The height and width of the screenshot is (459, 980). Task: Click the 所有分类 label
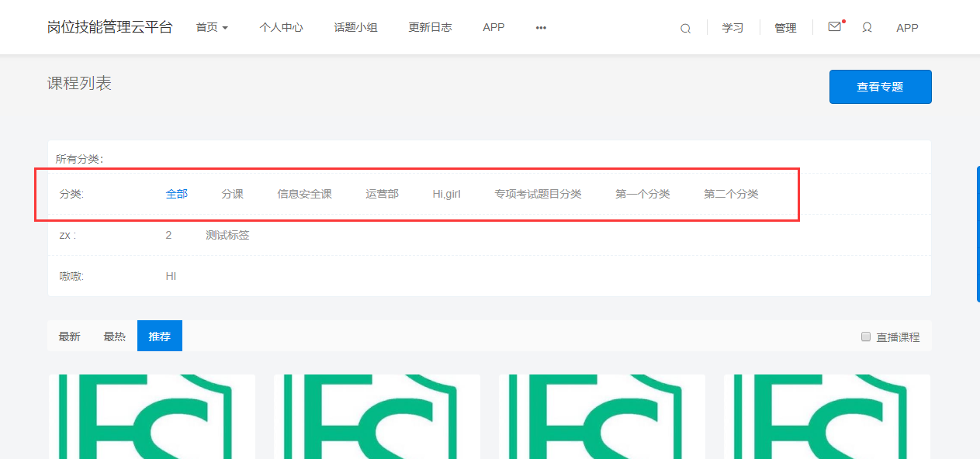(x=79, y=159)
